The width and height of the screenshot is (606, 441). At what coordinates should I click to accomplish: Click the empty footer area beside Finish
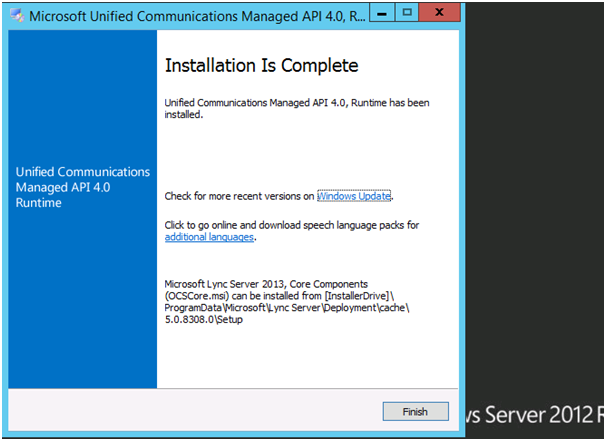pos(193,410)
